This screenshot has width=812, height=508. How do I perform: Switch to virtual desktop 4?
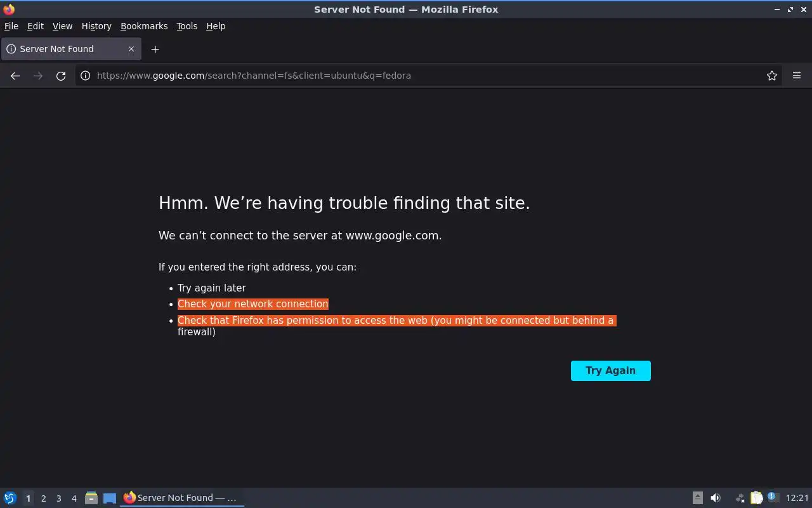point(74,498)
